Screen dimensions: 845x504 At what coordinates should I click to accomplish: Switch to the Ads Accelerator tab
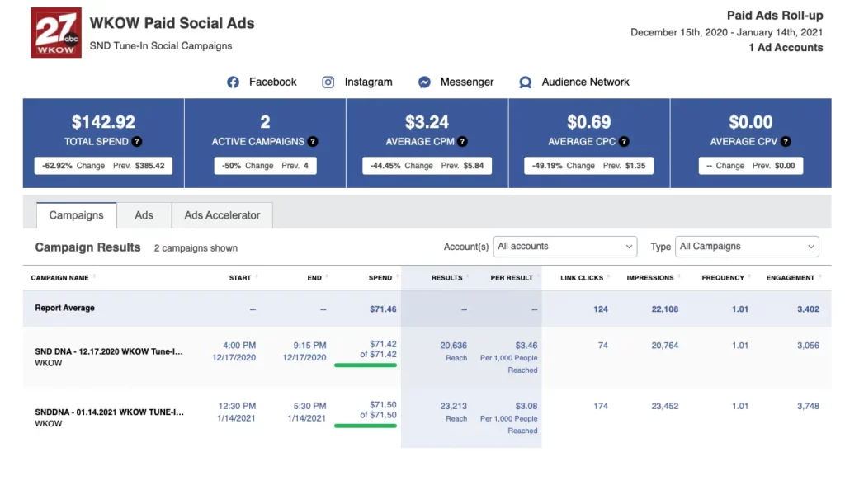coord(222,215)
